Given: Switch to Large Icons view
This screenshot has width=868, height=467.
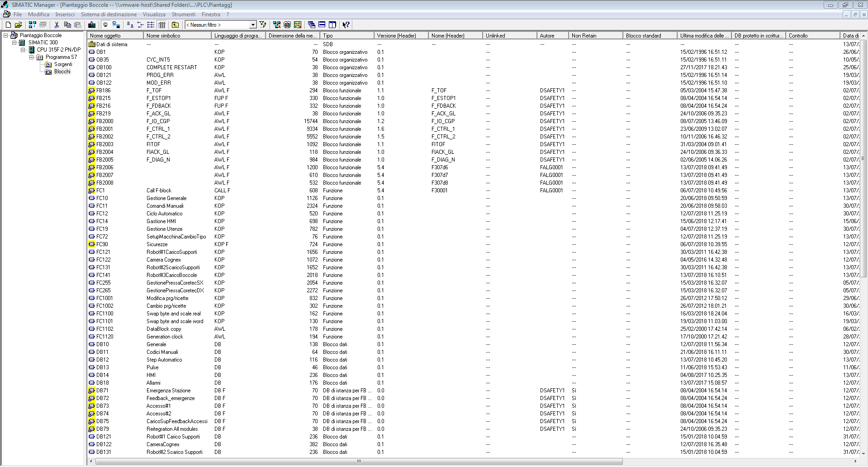Looking at the screenshot, I should tap(130, 25).
